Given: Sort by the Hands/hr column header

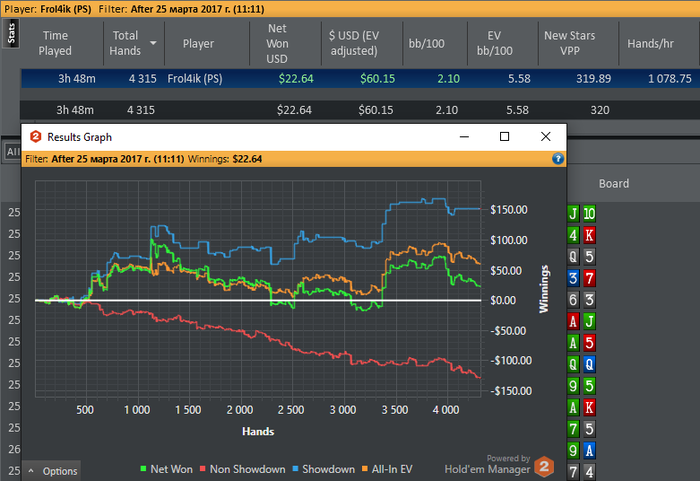Looking at the screenshot, I should (650, 43).
